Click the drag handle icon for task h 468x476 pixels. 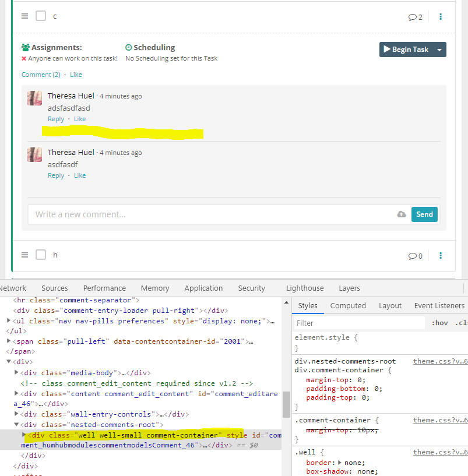(x=24, y=255)
